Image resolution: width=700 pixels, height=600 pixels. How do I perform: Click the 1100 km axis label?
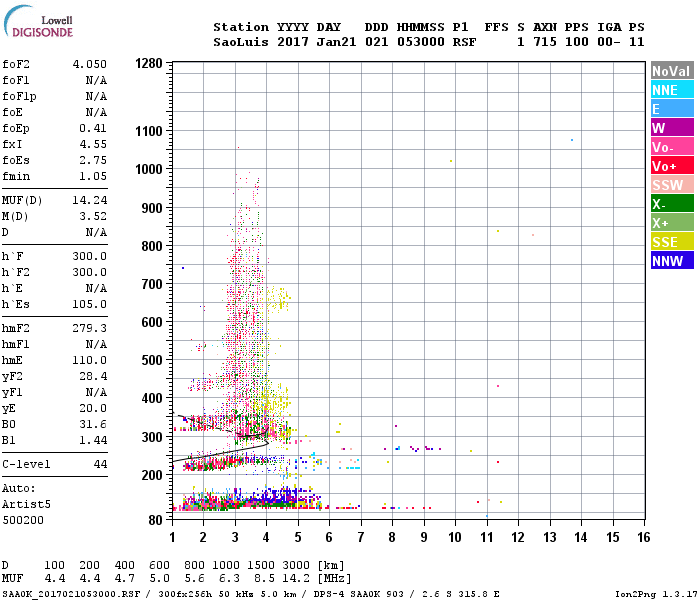point(149,131)
